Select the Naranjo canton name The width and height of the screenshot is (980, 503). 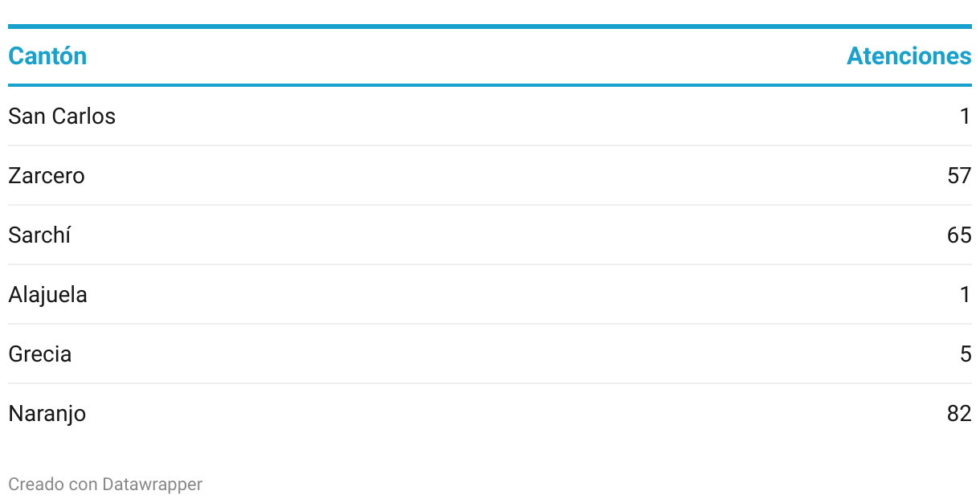point(47,414)
